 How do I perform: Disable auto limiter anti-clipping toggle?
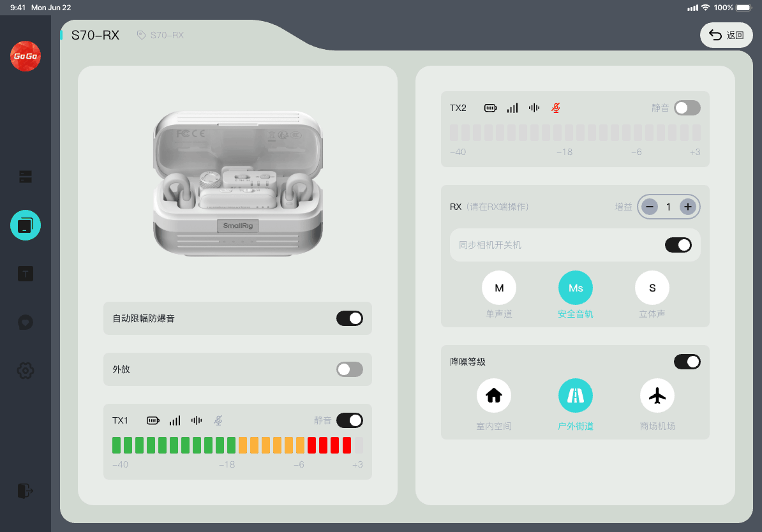pyautogui.click(x=350, y=318)
